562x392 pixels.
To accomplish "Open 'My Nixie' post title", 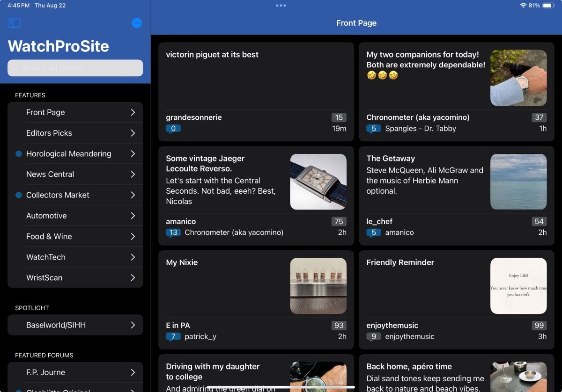I will [182, 262].
